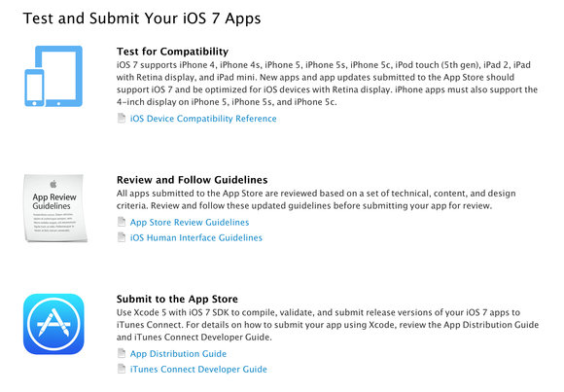Viewport: 564px width, 392px height.
Task: Click the Review and Follow Guidelines heading
Action: point(193,180)
